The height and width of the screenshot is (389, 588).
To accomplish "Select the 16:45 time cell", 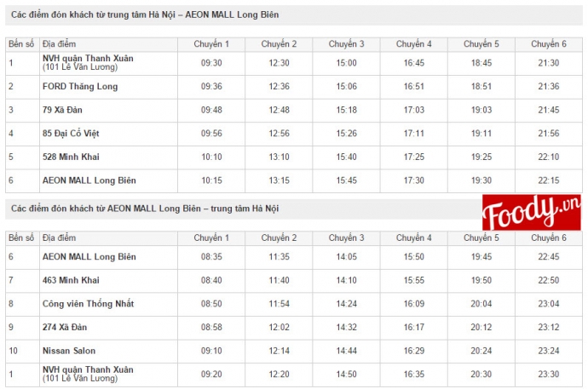I will coord(414,63).
